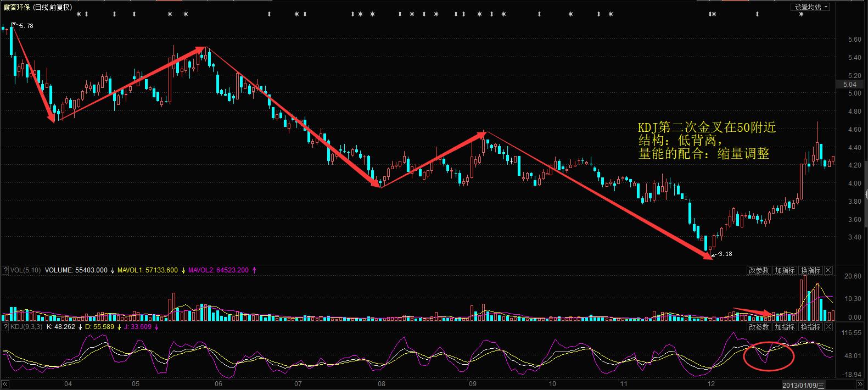Click the leftmost star event marker at chart top
The width and height of the screenshot is (868, 390).
79,14
